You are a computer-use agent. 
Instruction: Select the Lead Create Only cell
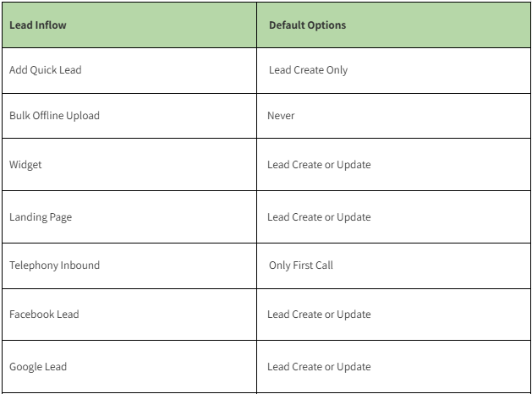308,70
